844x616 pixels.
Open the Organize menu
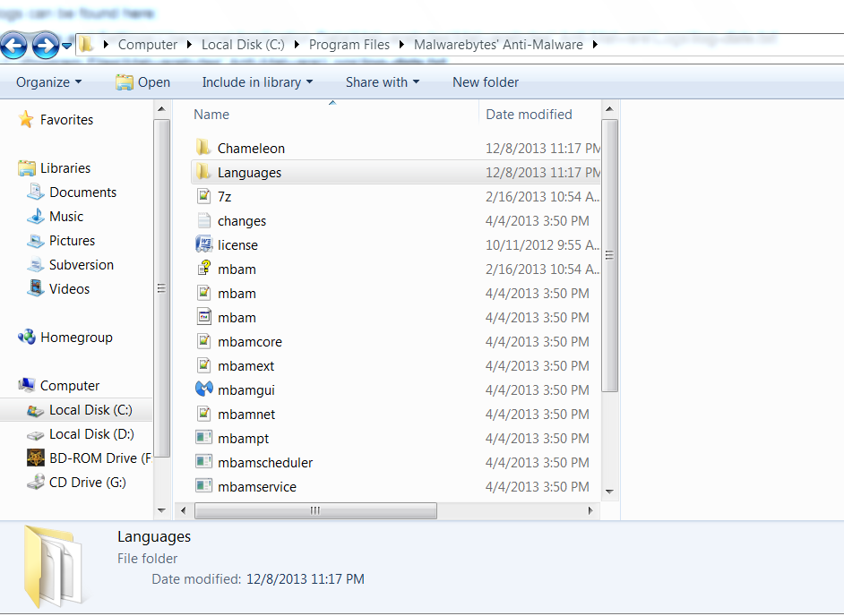click(49, 82)
